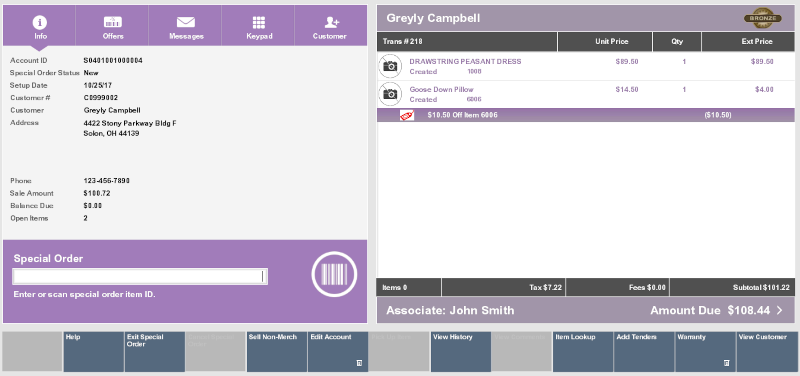800x376 pixels.
Task: Click the Tax $7.22 cell
Action: coord(504,287)
